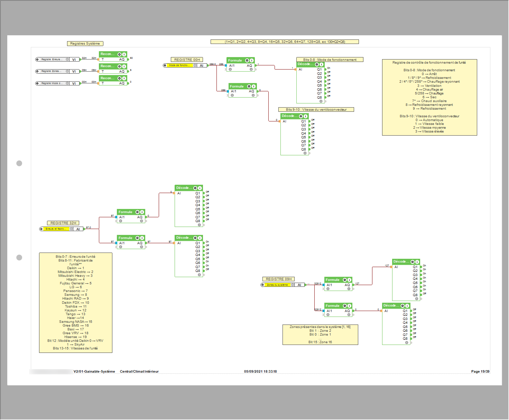Click info icon on Recon block beside Registre Zones
Image resolution: width=509 pixels, height=420 pixels.
pos(124,66)
